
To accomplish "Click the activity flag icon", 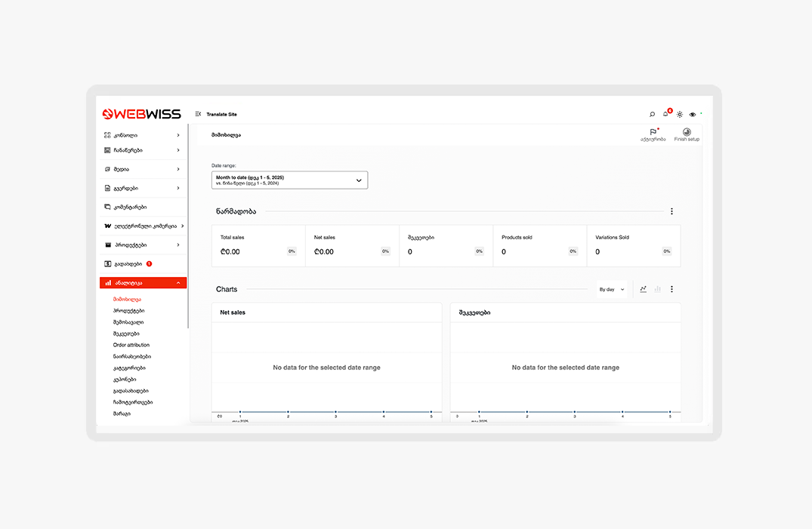I will point(653,132).
